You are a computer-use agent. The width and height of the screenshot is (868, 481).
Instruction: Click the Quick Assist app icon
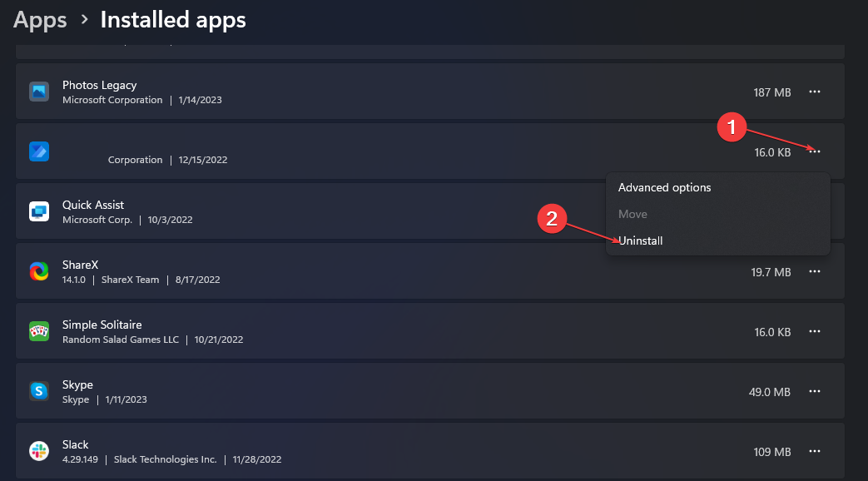(x=39, y=211)
